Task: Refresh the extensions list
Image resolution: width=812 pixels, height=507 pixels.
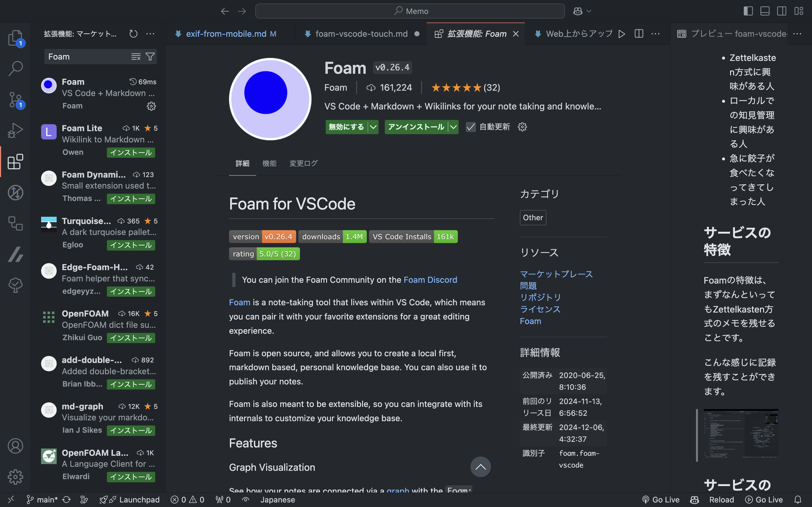Action: pyautogui.click(x=133, y=34)
